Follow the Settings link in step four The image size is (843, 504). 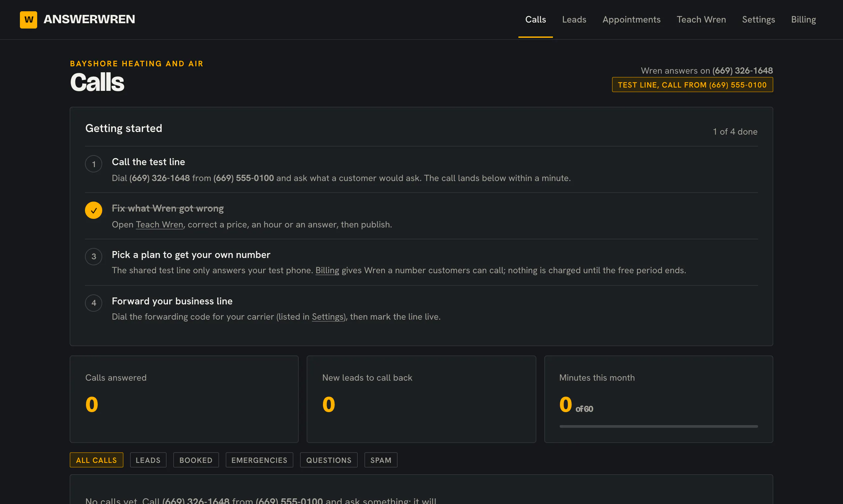click(328, 317)
